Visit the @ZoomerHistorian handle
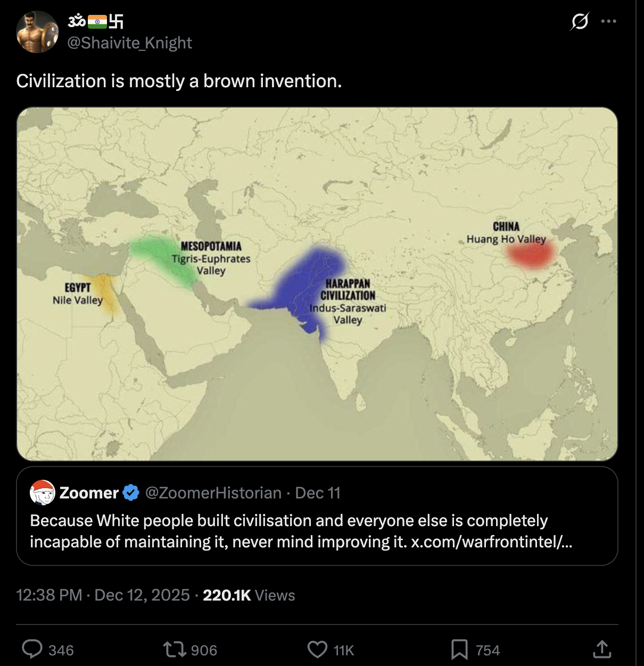The image size is (644, 666). (213, 493)
